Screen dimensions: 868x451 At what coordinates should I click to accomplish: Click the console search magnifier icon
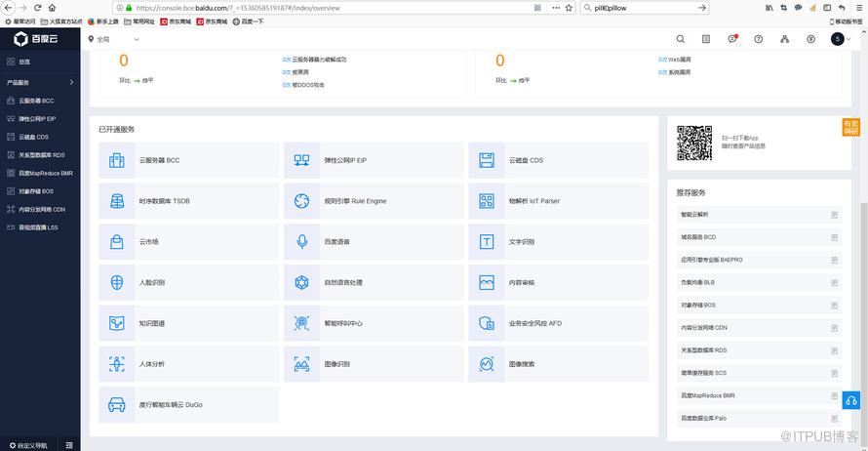681,39
